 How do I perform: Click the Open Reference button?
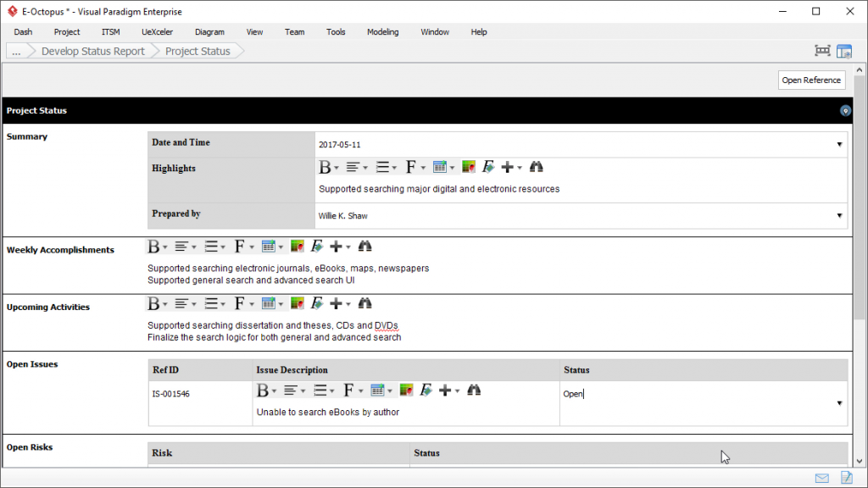point(810,80)
